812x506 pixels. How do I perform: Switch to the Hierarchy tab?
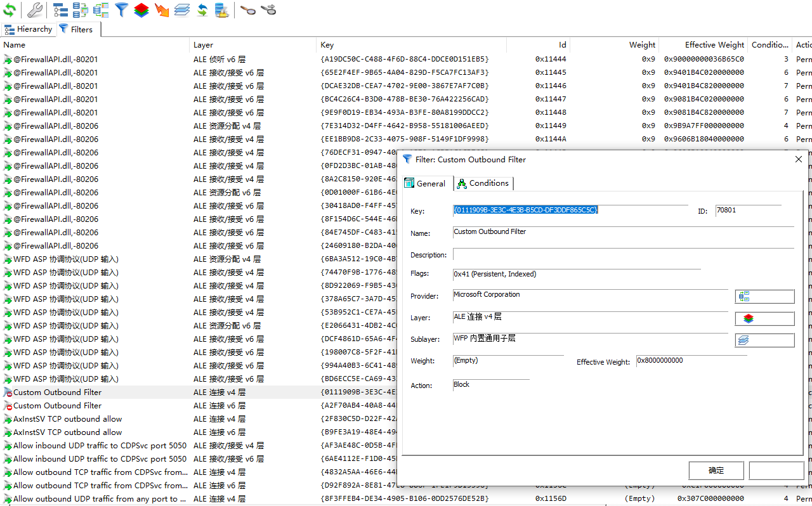(x=29, y=29)
